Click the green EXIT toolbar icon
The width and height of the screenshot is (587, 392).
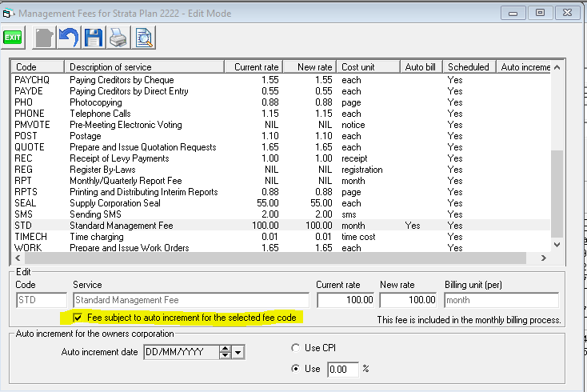coord(14,37)
